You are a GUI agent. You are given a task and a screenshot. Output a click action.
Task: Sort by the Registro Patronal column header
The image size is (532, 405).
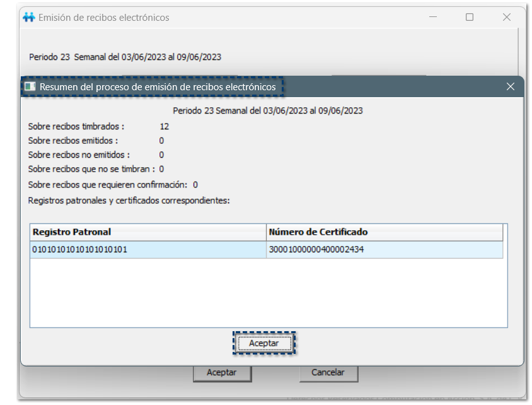pos(148,232)
